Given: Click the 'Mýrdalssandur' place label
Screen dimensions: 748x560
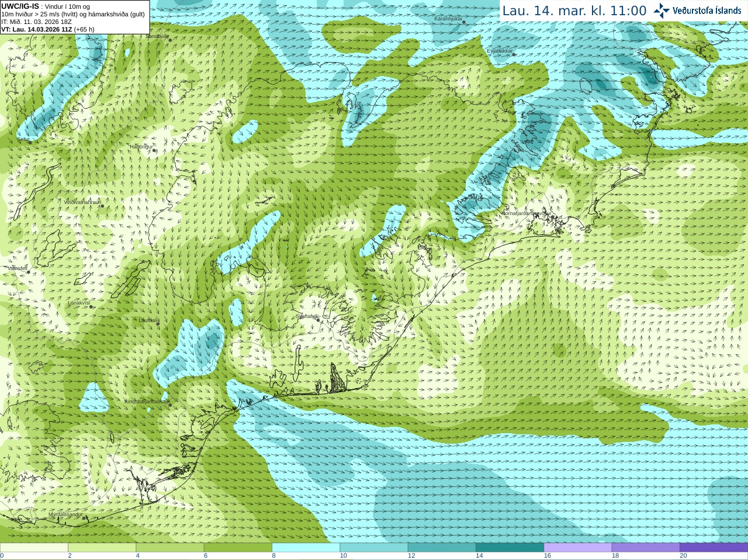Looking at the screenshot, I should (65, 514).
